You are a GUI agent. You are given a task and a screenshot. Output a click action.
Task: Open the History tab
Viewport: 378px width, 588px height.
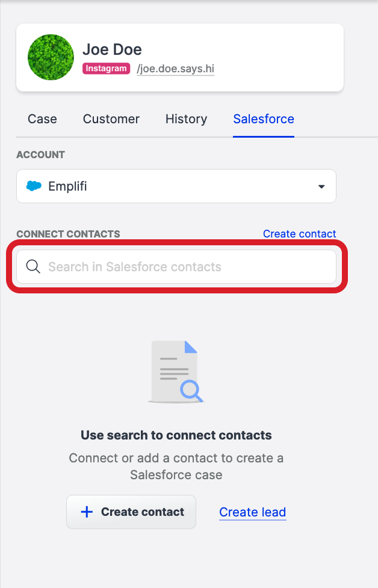click(186, 119)
